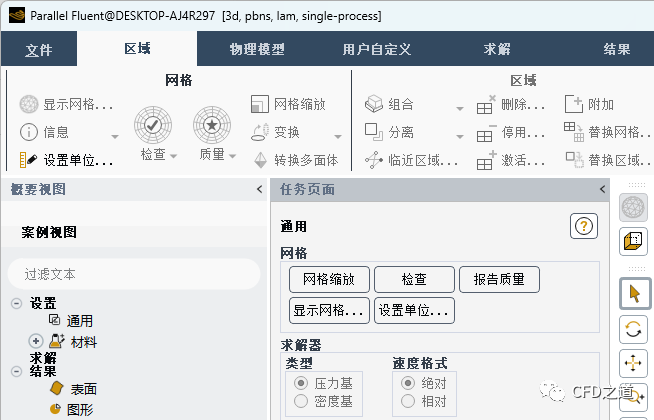Click 显示网格 button in task page
The height and width of the screenshot is (420, 654).
[x=329, y=310]
